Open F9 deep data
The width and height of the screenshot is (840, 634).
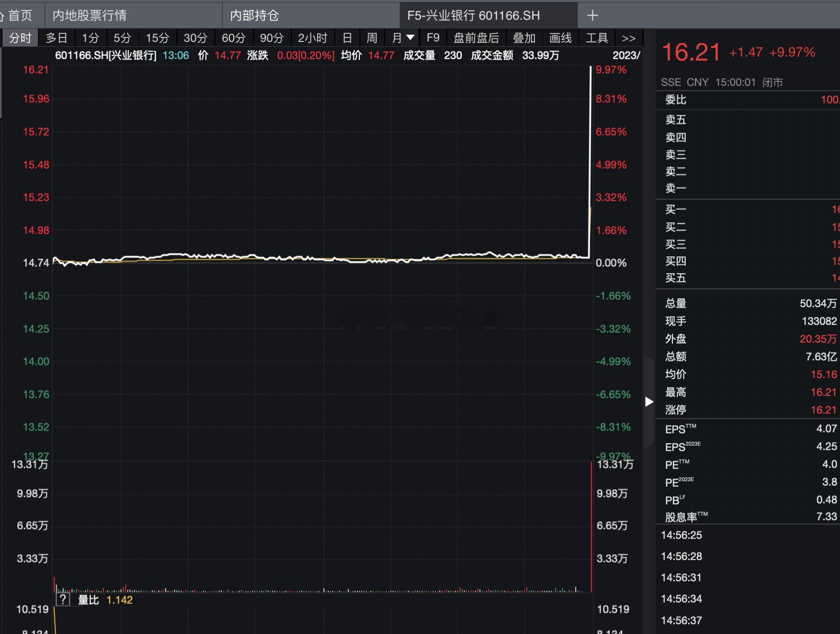[433, 38]
